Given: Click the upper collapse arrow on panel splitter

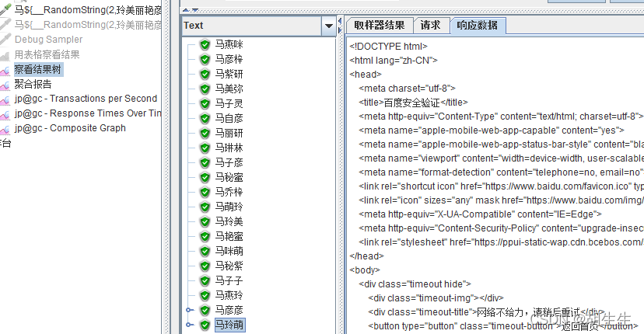Looking at the screenshot, I should pyautogui.click(x=339, y=21).
